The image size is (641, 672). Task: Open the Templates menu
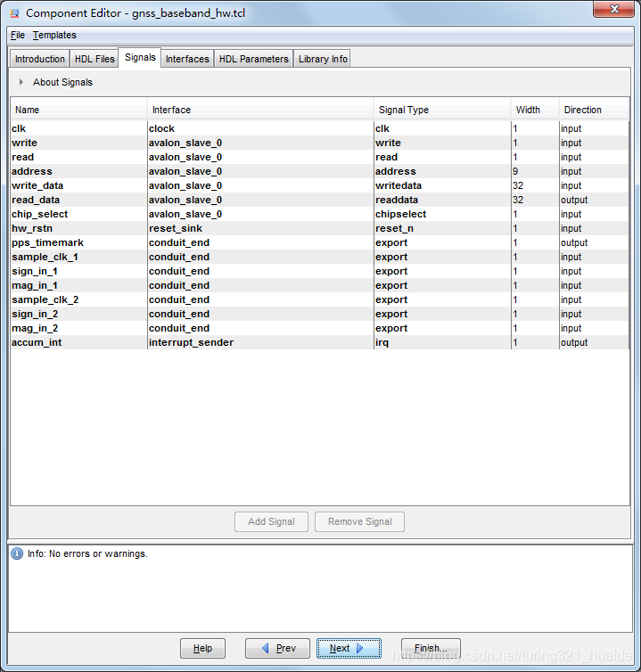coord(54,35)
